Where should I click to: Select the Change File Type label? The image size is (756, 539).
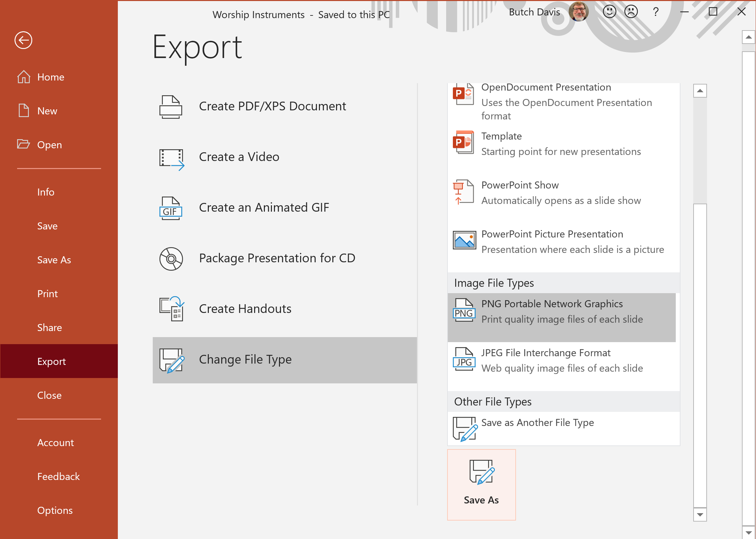pos(245,360)
